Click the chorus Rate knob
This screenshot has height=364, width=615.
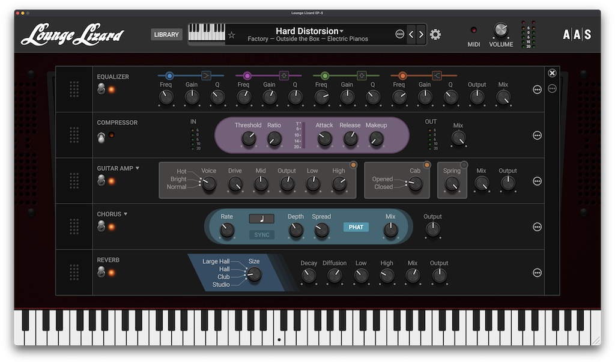pos(226,230)
